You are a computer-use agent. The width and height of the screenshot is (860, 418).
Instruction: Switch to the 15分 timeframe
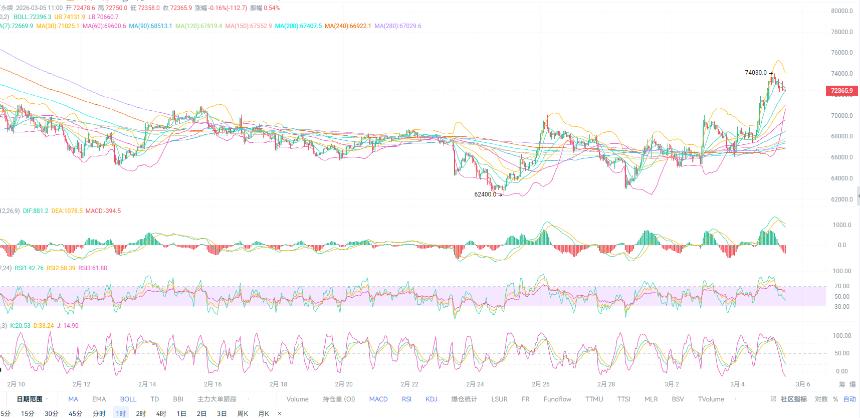coord(27,413)
